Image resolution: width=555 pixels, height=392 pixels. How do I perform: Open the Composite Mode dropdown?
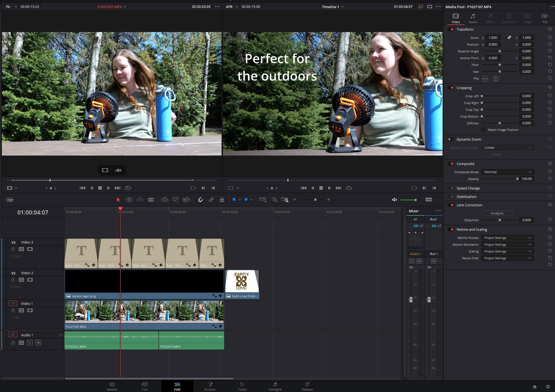507,172
